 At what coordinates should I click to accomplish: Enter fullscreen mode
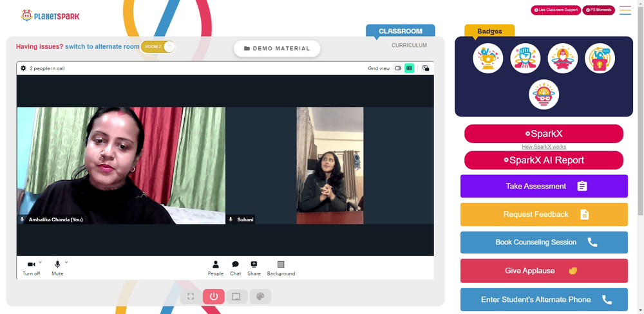tap(191, 297)
